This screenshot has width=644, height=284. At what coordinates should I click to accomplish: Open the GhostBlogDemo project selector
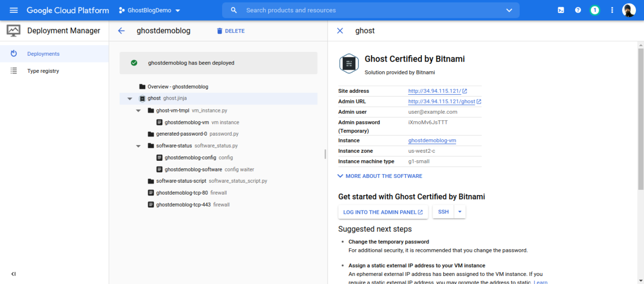click(x=149, y=10)
